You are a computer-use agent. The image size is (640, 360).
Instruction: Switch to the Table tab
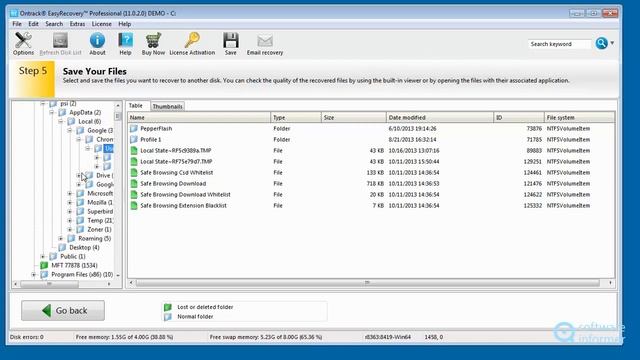pyautogui.click(x=136, y=106)
